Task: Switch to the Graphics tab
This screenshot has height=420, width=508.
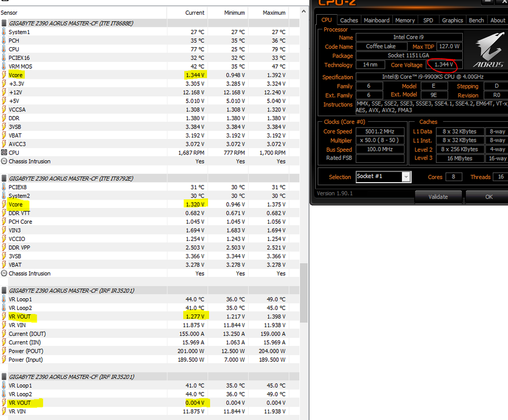Action: click(452, 20)
